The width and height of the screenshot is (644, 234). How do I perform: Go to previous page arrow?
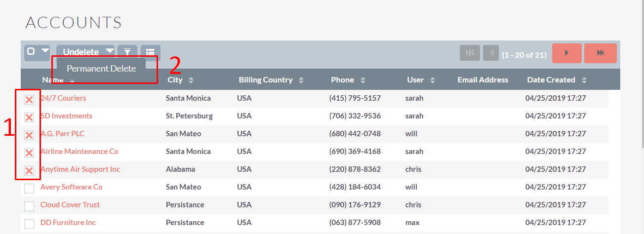(x=491, y=53)
